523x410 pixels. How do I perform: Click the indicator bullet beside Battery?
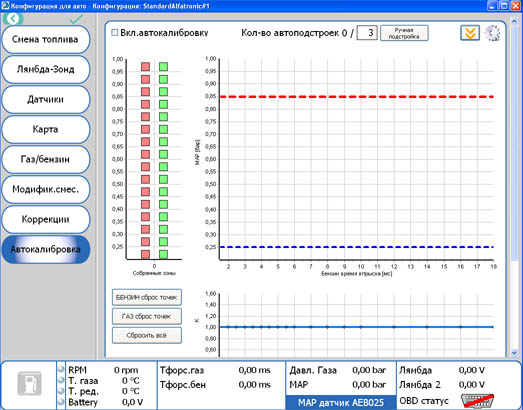pos(61,402)
